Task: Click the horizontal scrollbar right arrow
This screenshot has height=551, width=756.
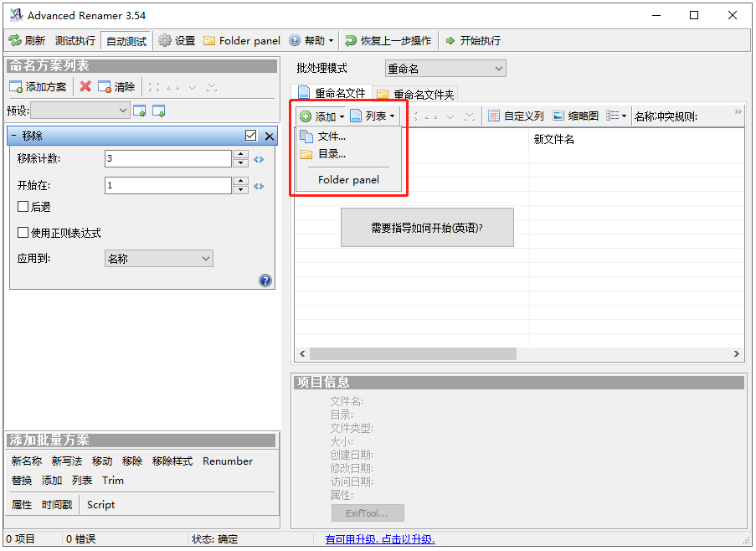Action: (x=736, y=354)
